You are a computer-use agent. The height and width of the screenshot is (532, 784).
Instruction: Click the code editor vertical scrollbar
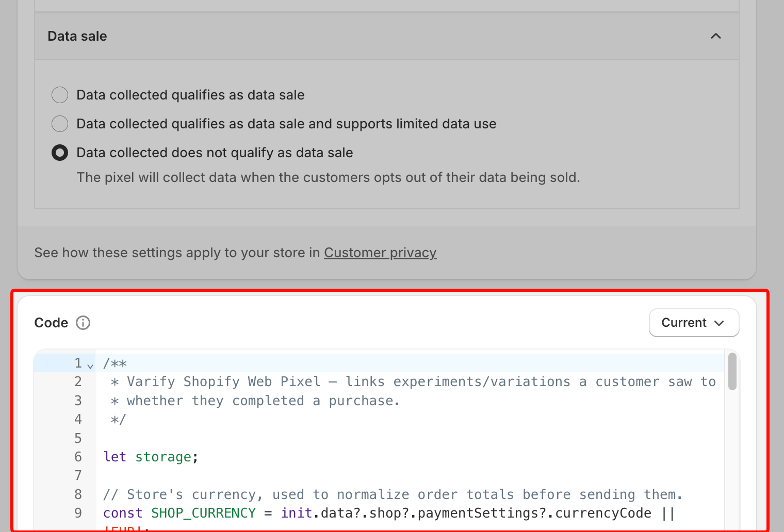tap(732, 372)
